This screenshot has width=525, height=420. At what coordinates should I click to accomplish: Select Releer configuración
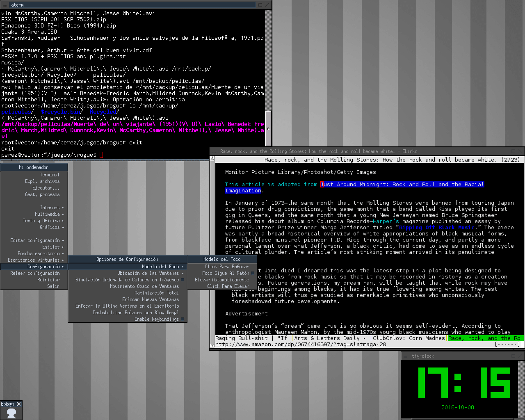pos(34,273)
